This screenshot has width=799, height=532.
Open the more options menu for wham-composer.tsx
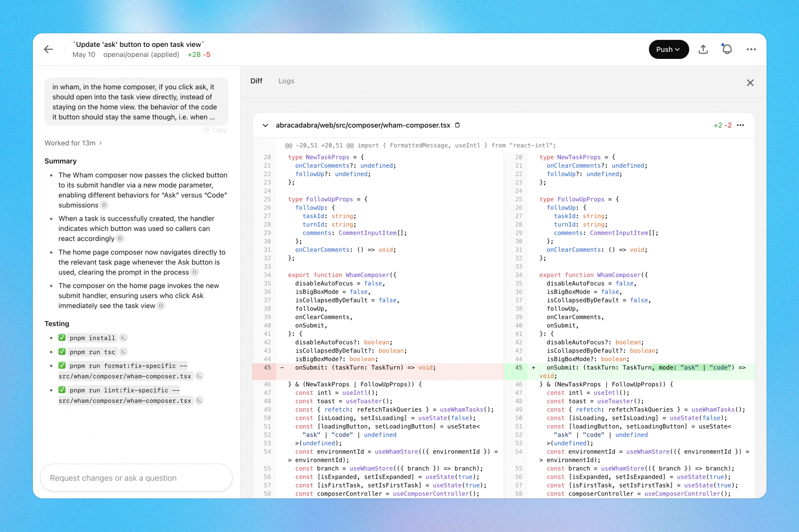[x=741, y=125]
